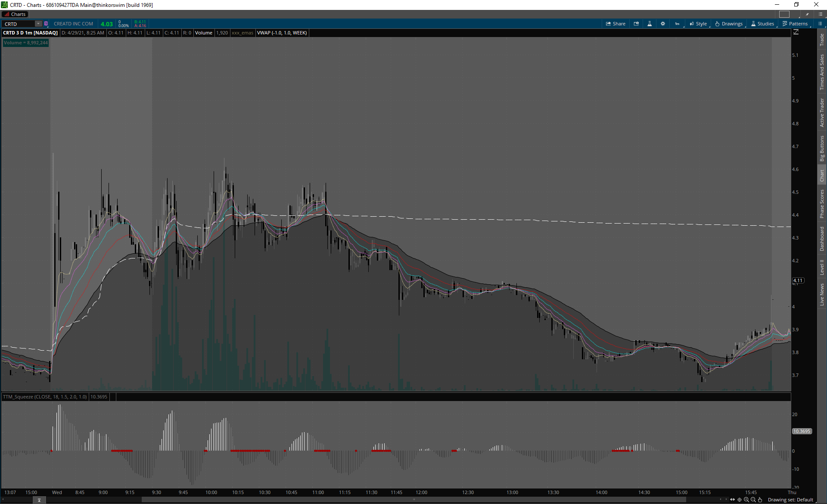
Task: Open the 1m timeframe dropdown
Action: [x=678, y=24]
